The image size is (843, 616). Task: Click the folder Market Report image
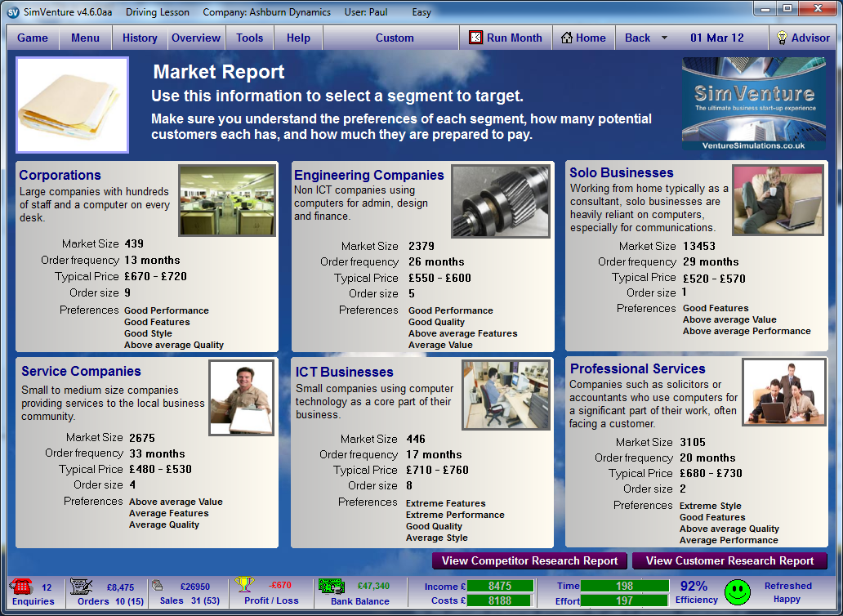(73, 105)
